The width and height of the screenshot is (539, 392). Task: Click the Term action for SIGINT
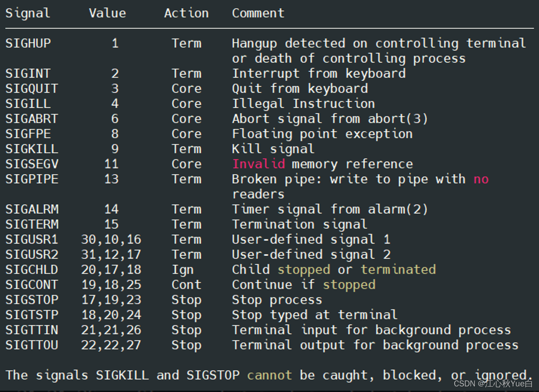click(187, 73)
